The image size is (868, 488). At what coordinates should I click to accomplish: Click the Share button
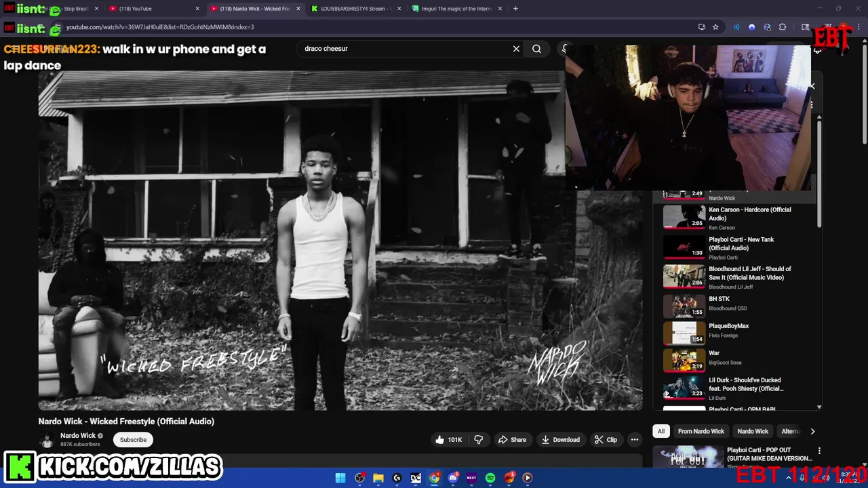pyautogui.click(x=512, y=440)
